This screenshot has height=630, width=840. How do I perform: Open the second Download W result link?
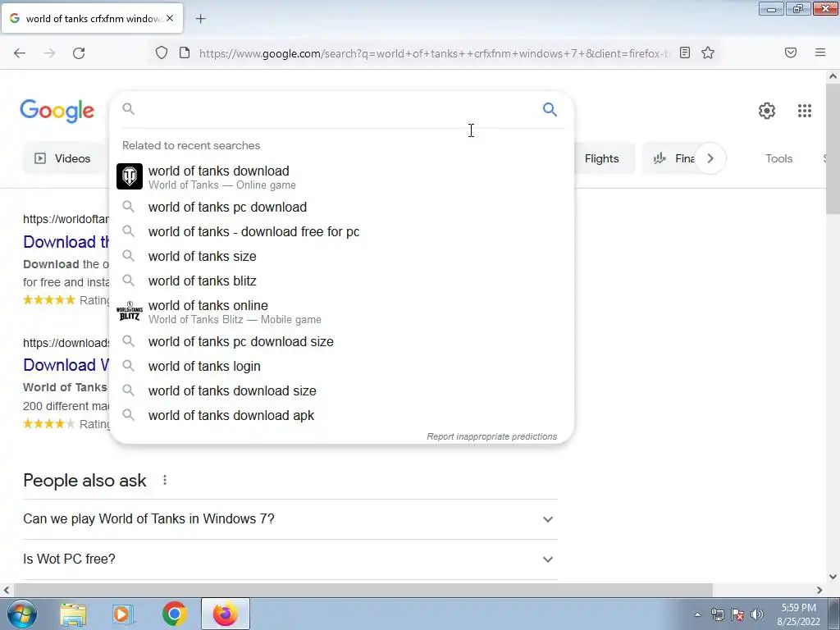coord(66,365)
